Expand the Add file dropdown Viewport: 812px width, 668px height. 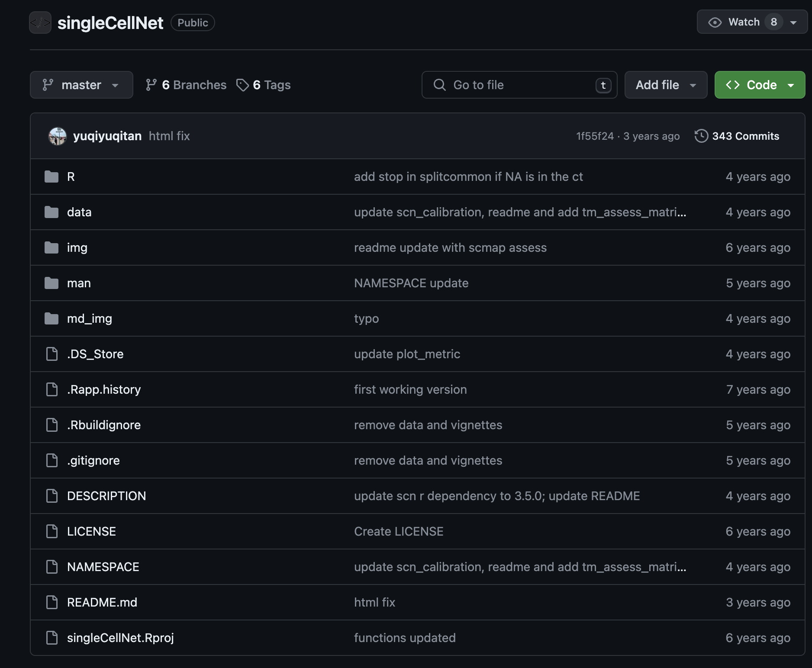tap(666, 85)
